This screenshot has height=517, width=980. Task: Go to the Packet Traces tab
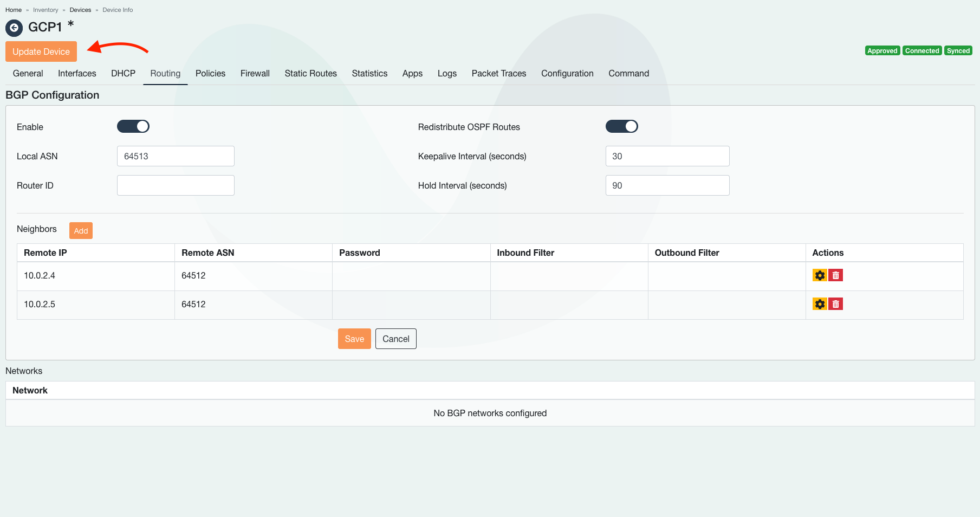click(x=498, y=73)
